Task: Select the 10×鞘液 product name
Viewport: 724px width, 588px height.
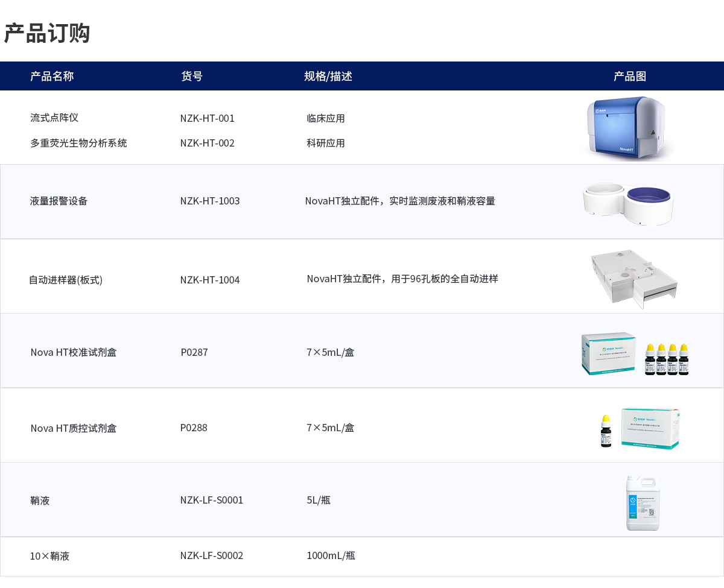Action: (50, 556)
